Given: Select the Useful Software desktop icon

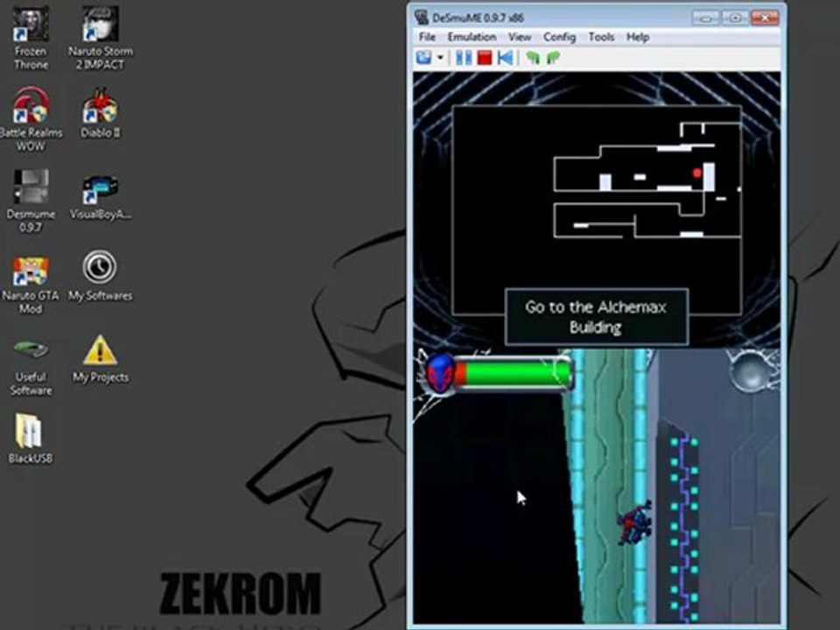Looking at the screenshot, I should click(31, 367).
